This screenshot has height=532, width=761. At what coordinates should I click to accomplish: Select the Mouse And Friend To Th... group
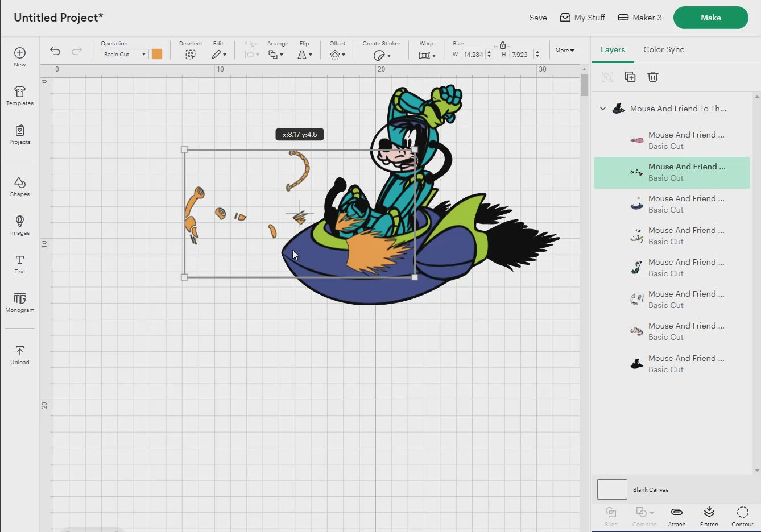coord(678,109)
